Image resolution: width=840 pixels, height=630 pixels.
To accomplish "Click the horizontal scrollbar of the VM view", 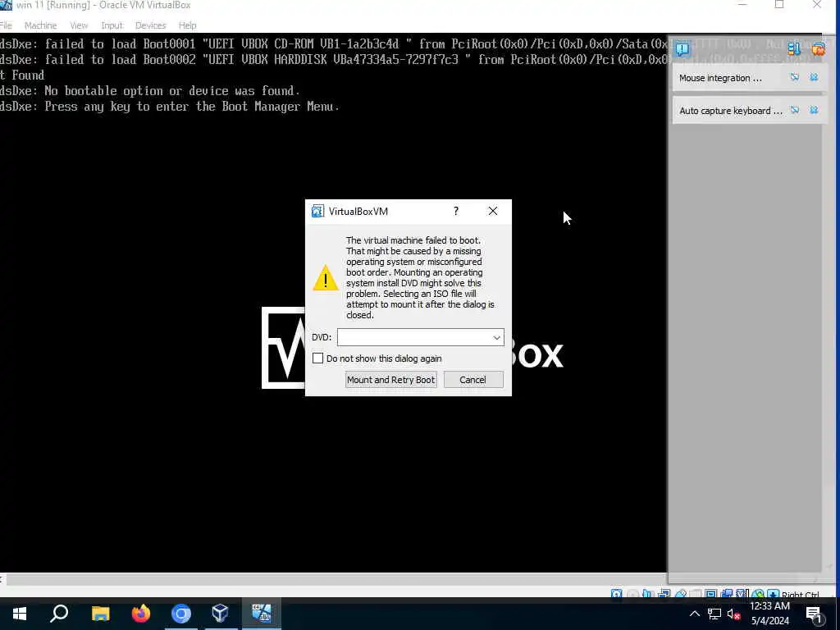I will tap(336, 579).
